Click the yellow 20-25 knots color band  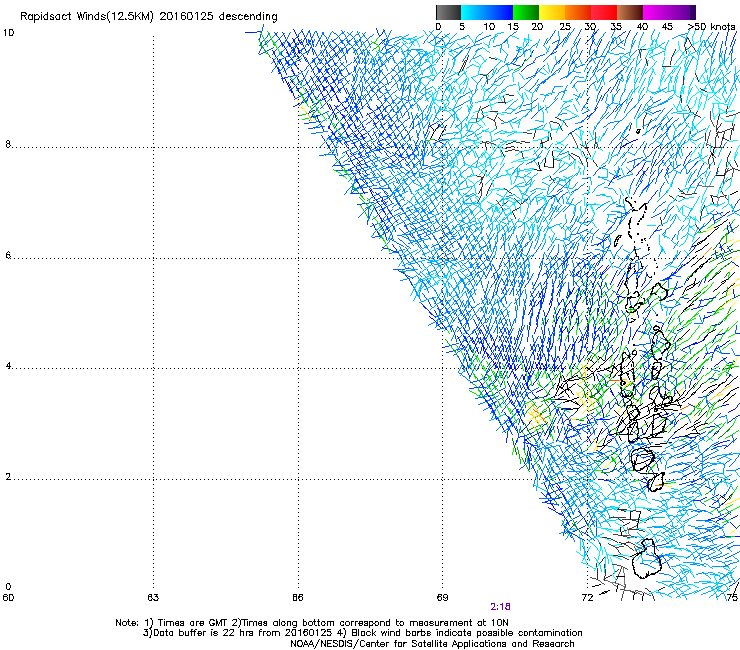tap(552, 12)
